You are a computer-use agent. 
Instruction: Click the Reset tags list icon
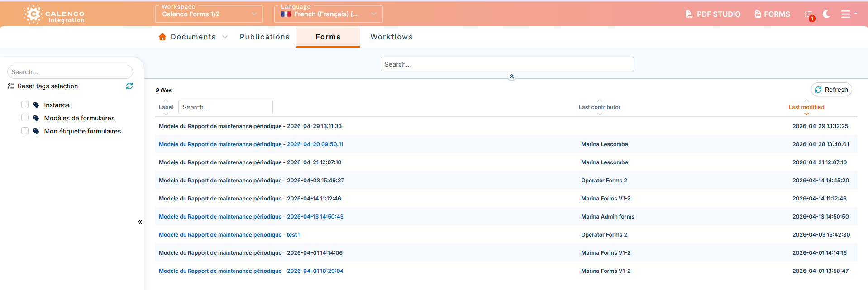pos(11,86)
